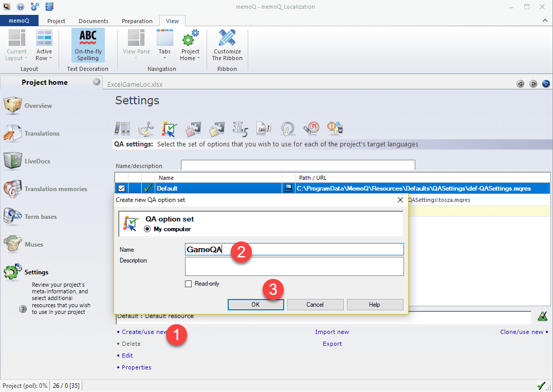
Task: Click the Import new link
Action: click(332, 332)
